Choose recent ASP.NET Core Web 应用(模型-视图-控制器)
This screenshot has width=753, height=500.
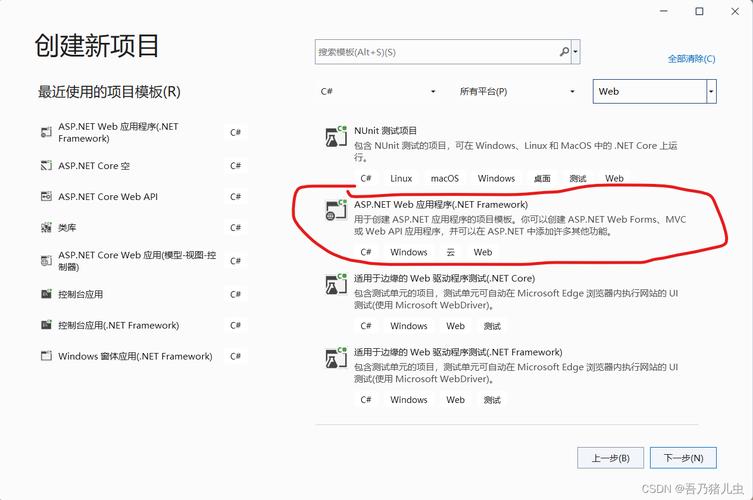tap(143, 261)
